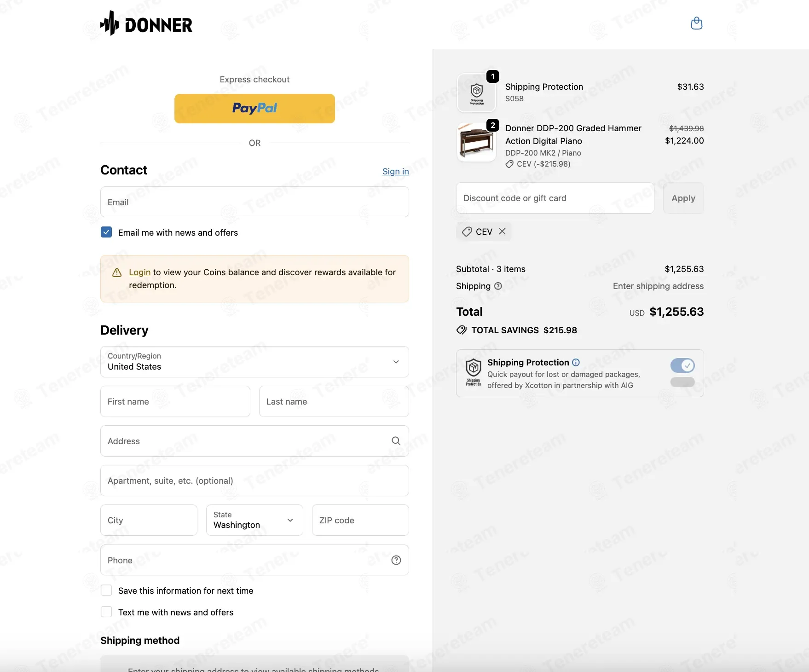Click the $1,224.00 piano price
Viewport: 809px width, 672px height.
tap(684, 140)
